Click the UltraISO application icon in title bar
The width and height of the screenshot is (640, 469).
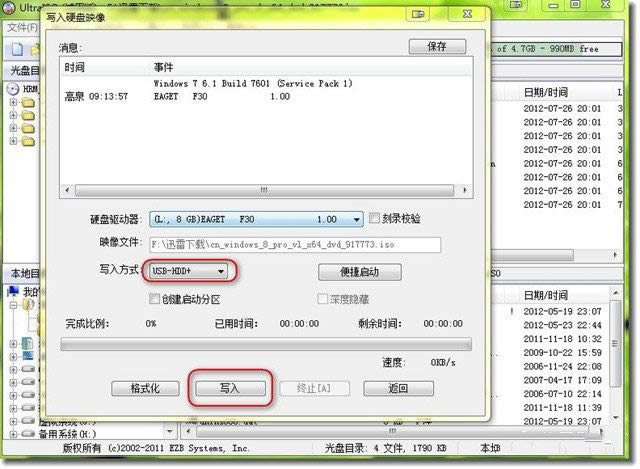click(x=8, y=7)
